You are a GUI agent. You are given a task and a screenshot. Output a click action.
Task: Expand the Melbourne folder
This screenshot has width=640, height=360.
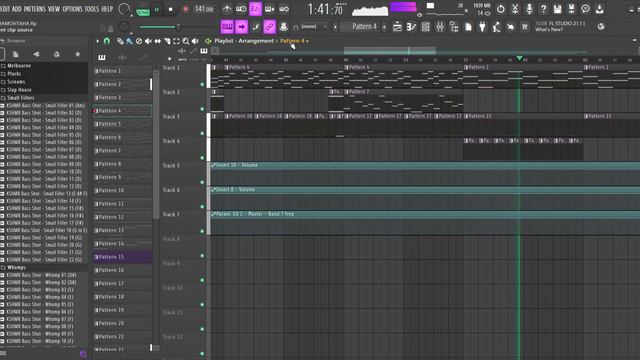pyautogui.click(x=19, y=66)
